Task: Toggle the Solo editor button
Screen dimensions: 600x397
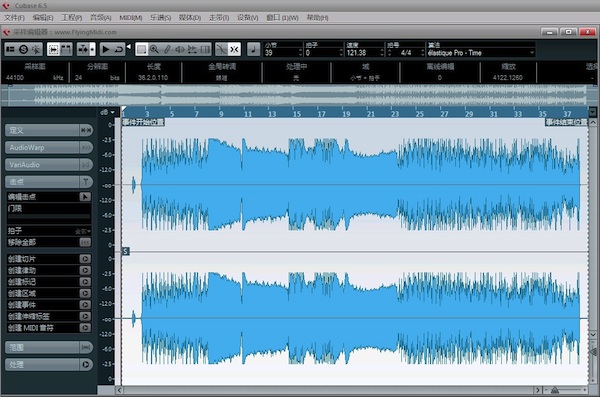Action: click(x=23, y=49)
